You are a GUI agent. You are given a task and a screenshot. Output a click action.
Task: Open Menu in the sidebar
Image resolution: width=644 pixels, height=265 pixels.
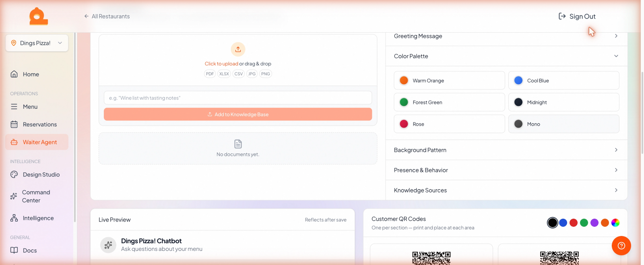tap(37, 107)
